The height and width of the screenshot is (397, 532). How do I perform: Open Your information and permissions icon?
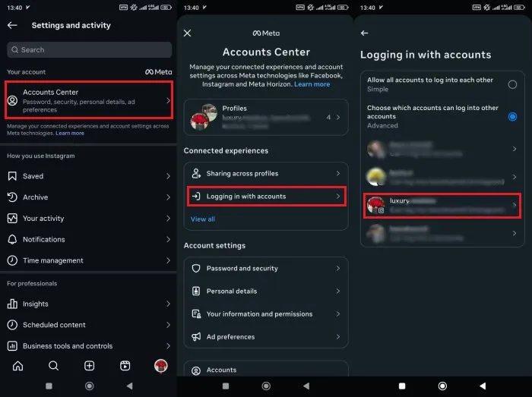[196, 314]
